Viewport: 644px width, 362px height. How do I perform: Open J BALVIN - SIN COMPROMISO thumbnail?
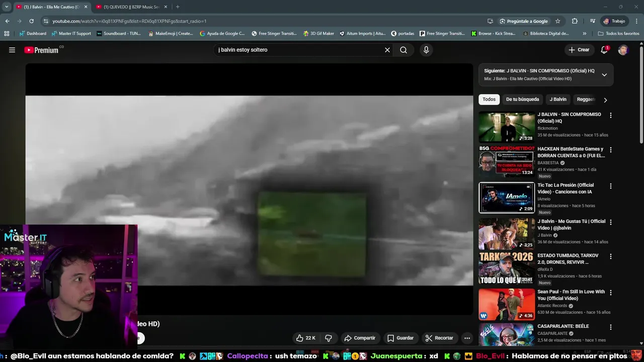pos(507,127)
